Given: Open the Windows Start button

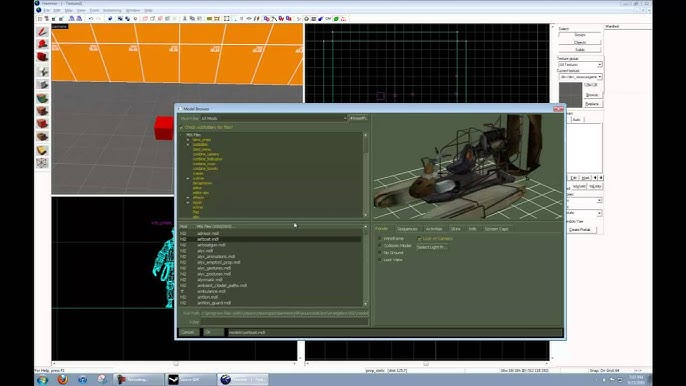Looking at the screenshot, I should tap(42, 379).
